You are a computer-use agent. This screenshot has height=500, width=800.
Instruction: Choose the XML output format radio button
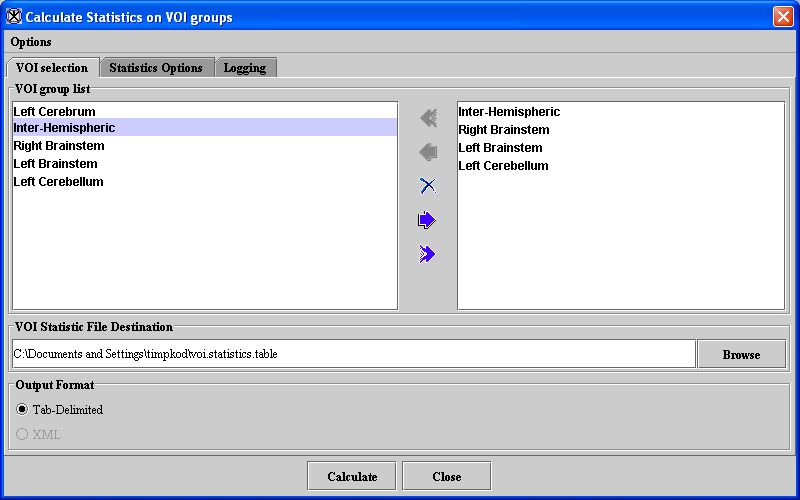22,434
